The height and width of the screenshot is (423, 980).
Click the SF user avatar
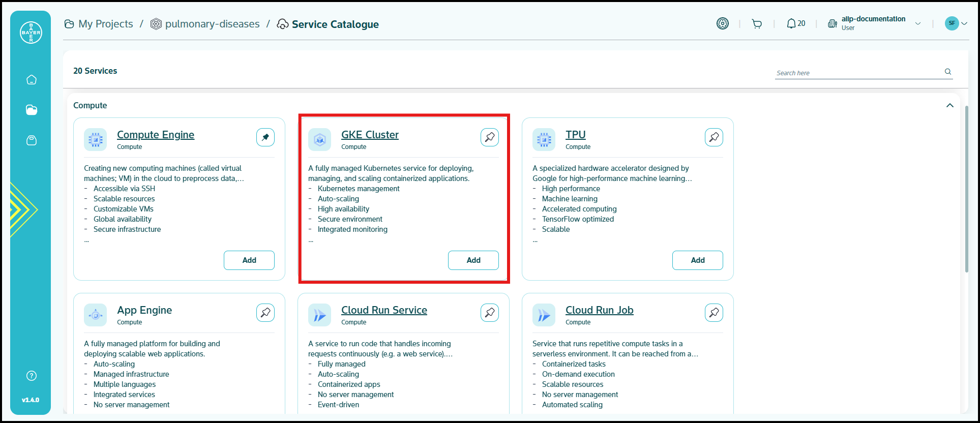tap(952, 23)
